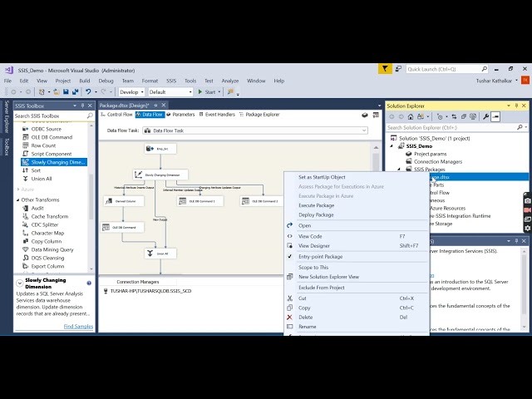
Task: Select Script Component in the toolbox
Action: 47,154
